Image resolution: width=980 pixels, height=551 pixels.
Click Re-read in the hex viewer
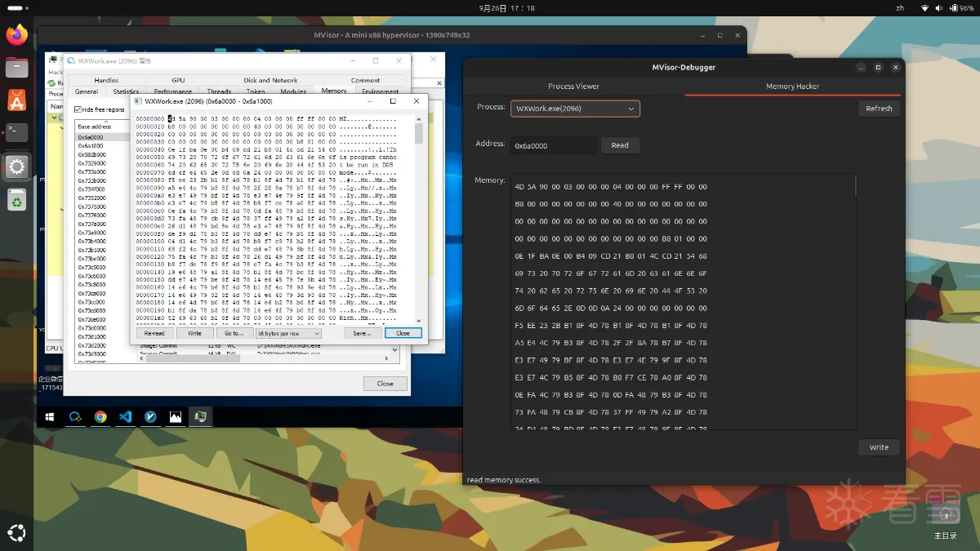coord(154,333)
